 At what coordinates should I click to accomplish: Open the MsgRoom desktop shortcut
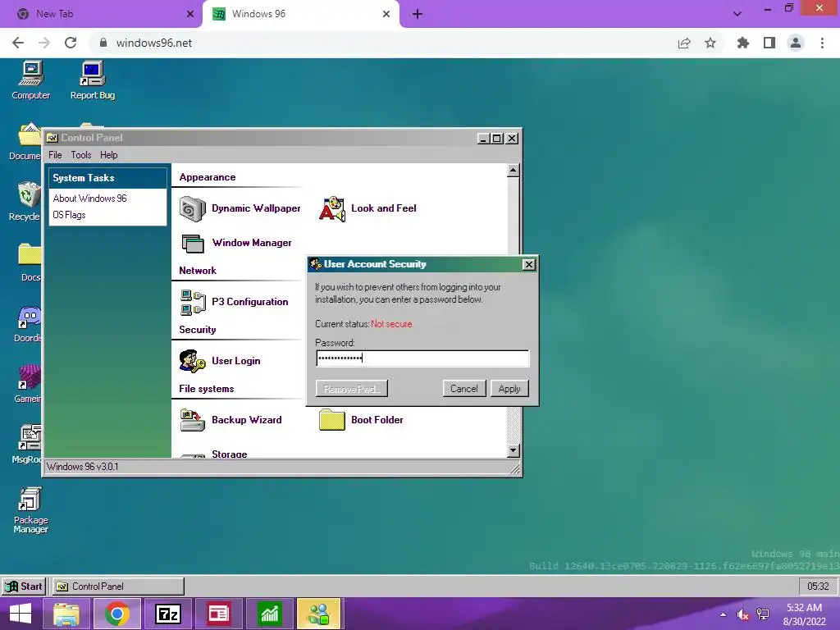(28, 444)
